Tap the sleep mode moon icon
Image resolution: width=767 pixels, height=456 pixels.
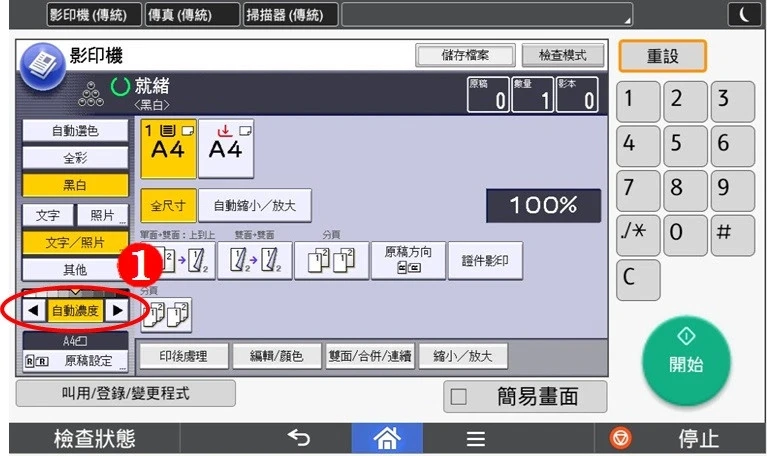(744, 14)
